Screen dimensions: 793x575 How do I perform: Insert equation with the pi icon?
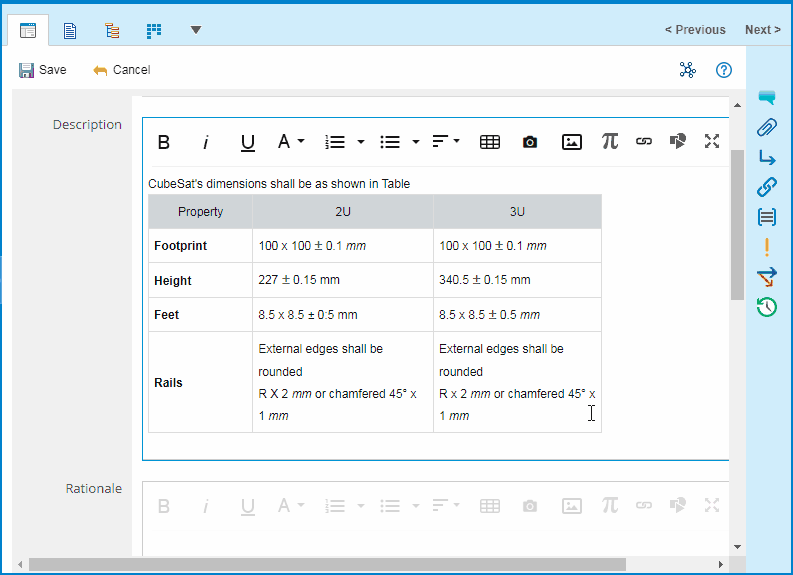click(x=610, y=142)
